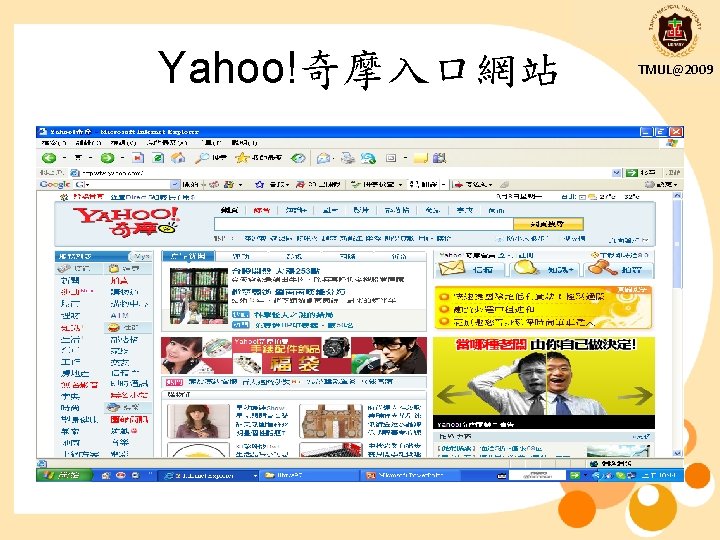Screen dimensions: 720x540
Task: Open the Knowledge+ lightbulb icon (知識+)
Action: [x=526, y=268]
